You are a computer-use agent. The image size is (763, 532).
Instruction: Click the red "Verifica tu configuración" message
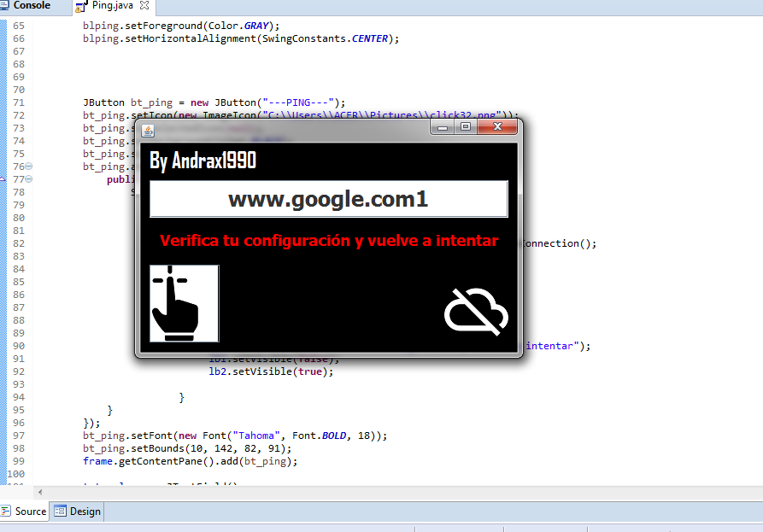point(329,240)
